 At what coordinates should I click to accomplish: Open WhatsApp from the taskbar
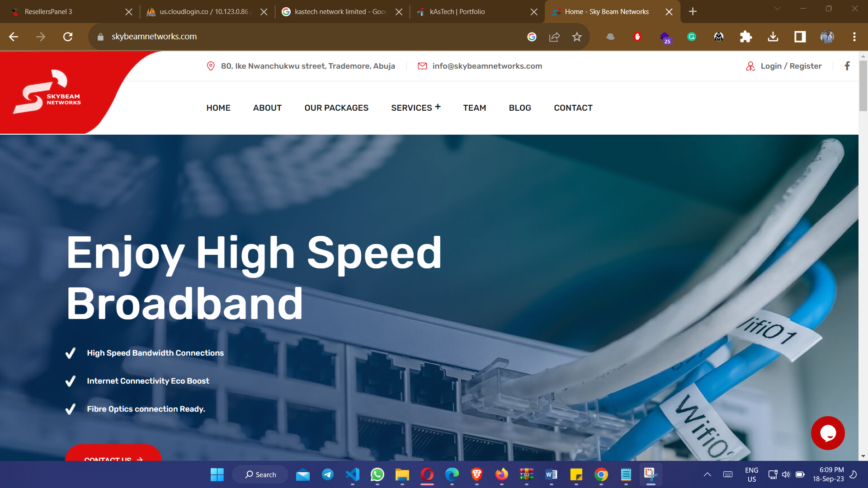pyautogui.click(x=377, y=474)
